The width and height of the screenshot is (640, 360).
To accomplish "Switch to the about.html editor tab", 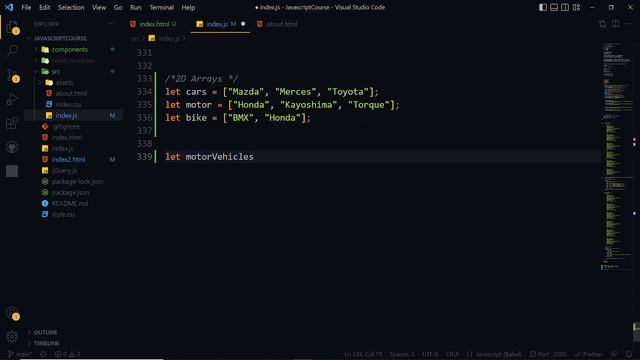I will click(278, 24).
